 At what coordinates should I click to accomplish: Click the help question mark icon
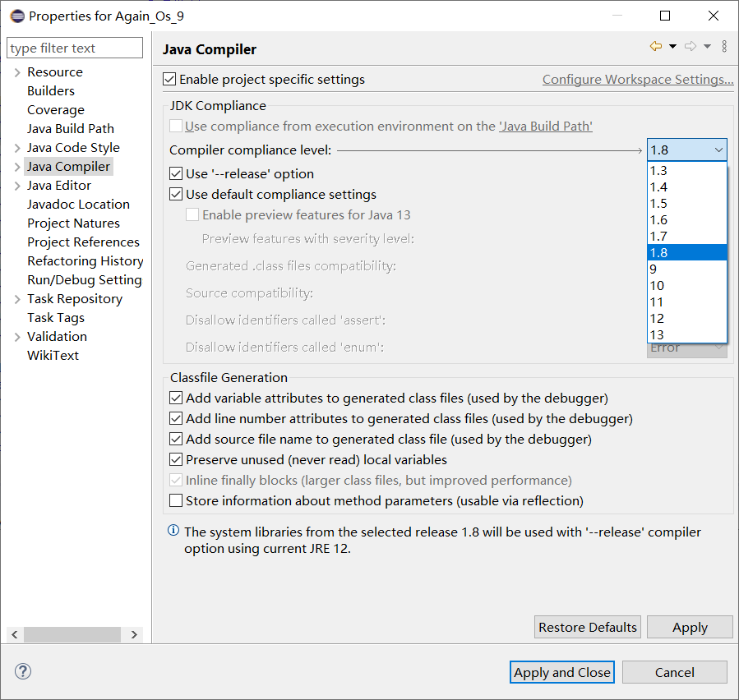tap(22, 672)
